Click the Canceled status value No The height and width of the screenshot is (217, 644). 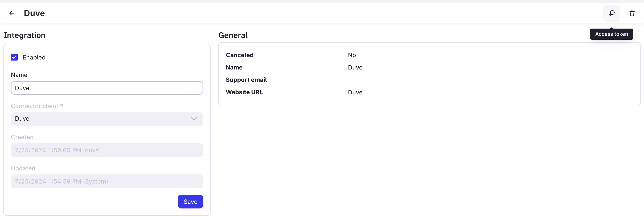point(352,55)
